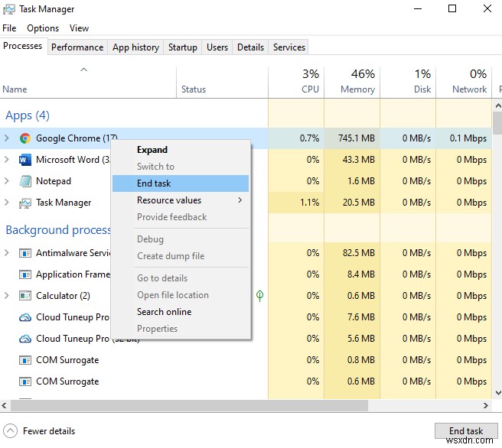Open the View menu

[x=79, y=28]
